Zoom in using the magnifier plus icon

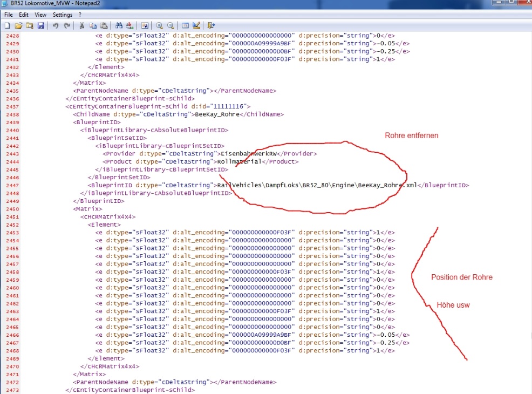tap(160, 25)
